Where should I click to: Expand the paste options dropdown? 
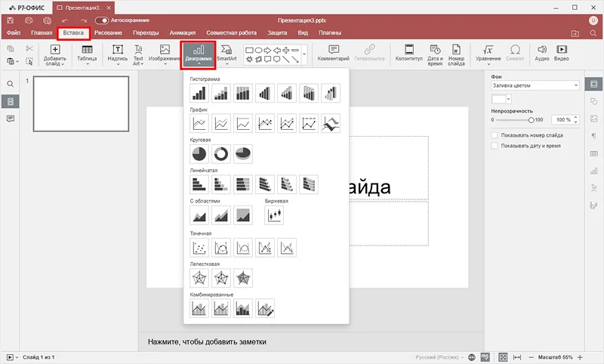pos(17,61)
